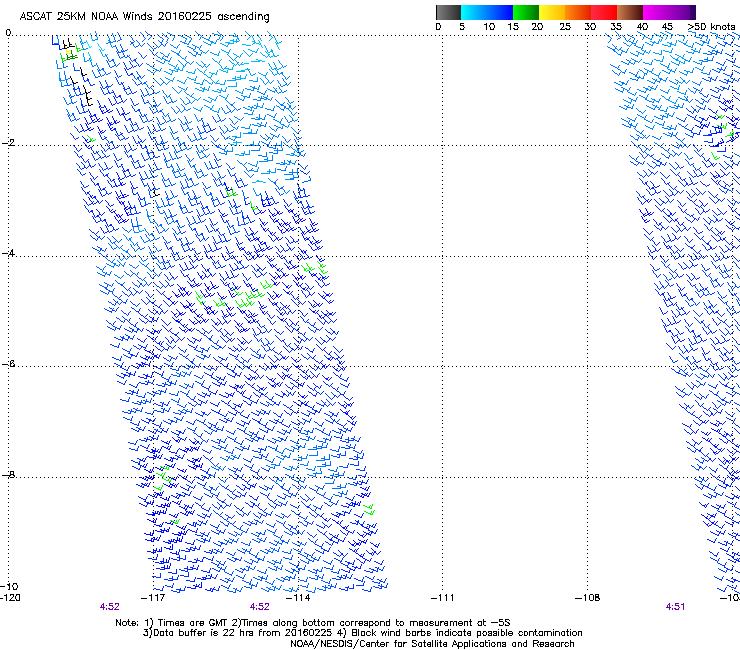This screenshot has height=650, width=740.
Task: Click the longitude axis label "-111"
Action: (x=443, y=598)
